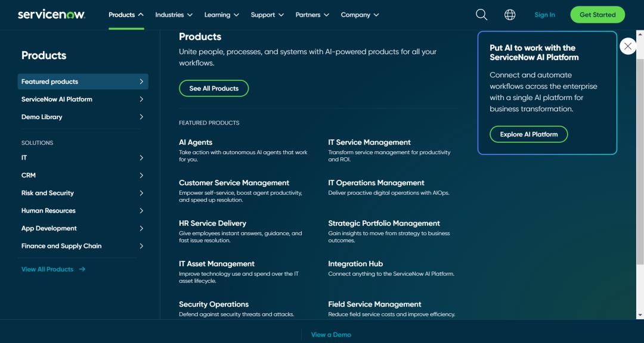Viewport: 644px width, 343px height.
Task: Expand the IT solutions category
Action: click(x=83, y=158)
